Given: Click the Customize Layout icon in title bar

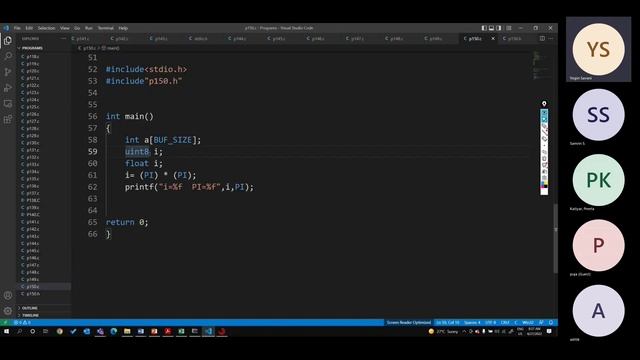Looking at the screenshot, I should 509,28.
